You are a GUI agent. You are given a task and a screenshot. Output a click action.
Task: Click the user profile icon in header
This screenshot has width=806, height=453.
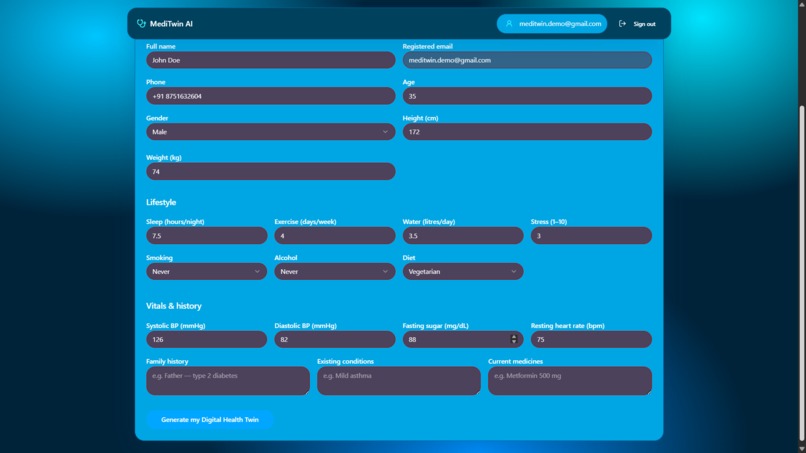(509, 24)
